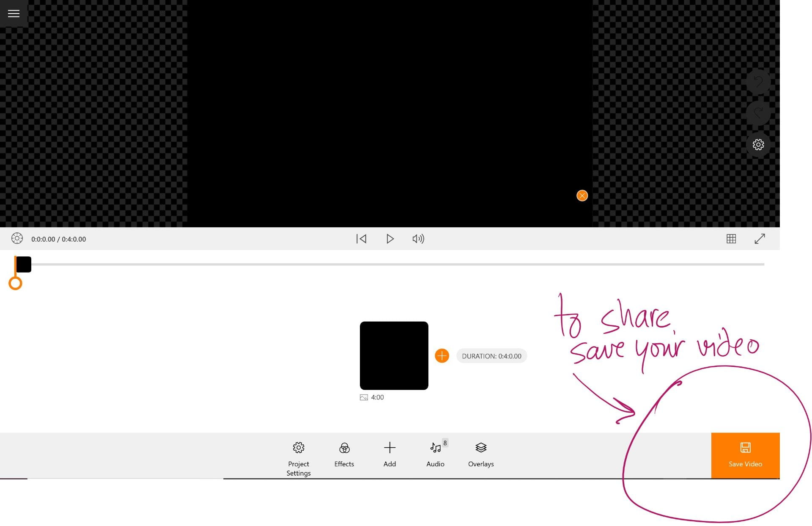Open the Audio tracks panel
This screenshot has width=812, height=526.
(435, 455)
